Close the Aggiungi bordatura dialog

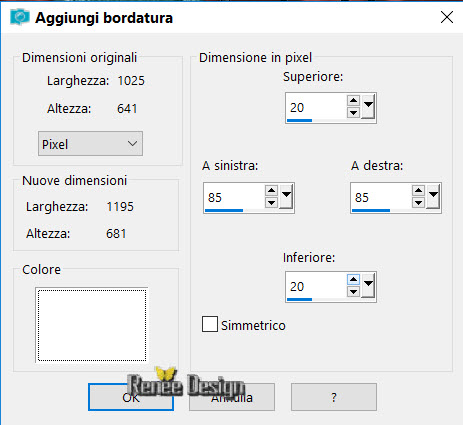(447, 17)
